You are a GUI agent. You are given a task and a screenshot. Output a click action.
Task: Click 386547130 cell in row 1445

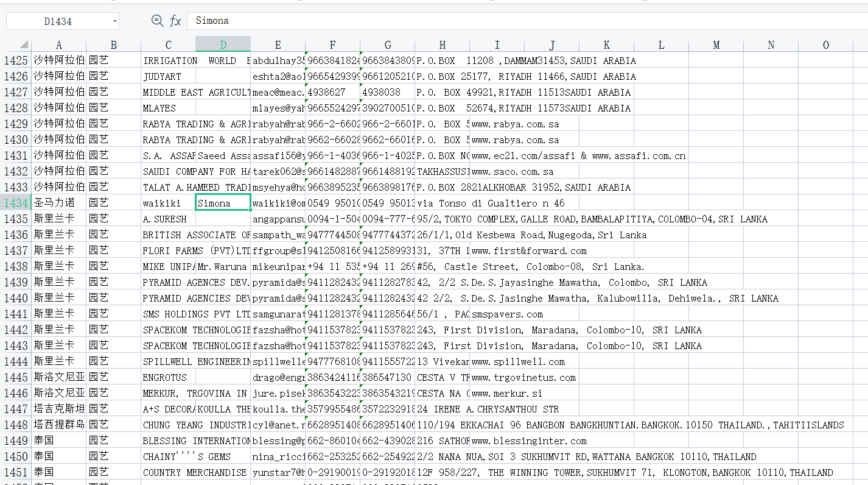coord(388,377)
